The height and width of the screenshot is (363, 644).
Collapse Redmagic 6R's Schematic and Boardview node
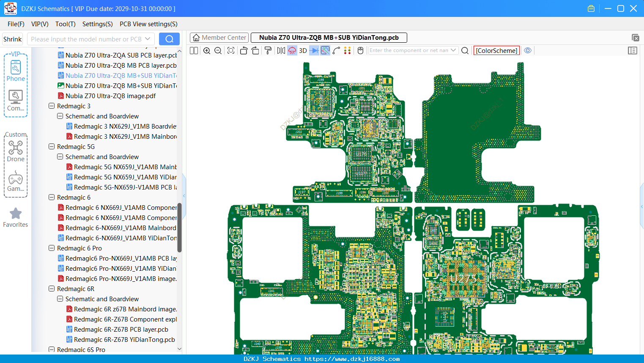(60, 299)
